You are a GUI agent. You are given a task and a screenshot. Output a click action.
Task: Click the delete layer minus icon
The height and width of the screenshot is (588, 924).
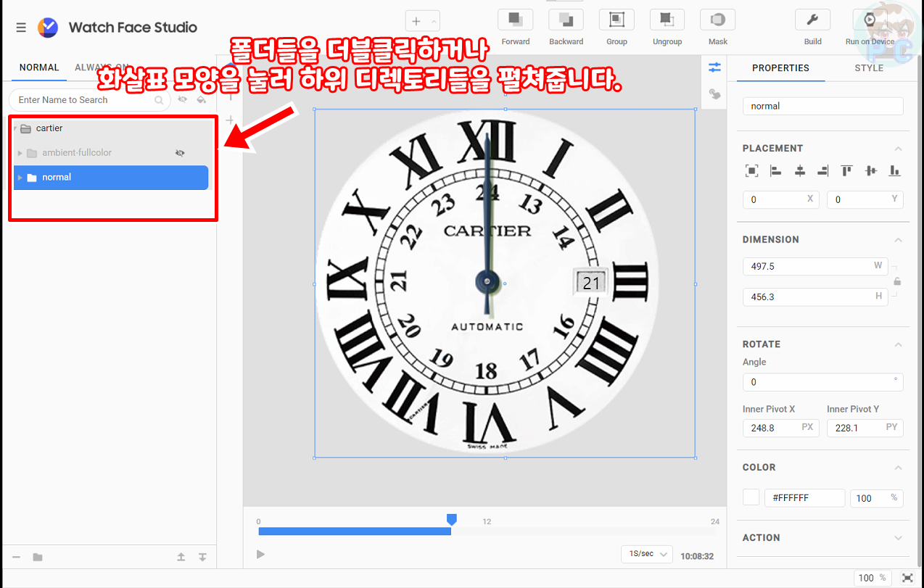(17, 557)
